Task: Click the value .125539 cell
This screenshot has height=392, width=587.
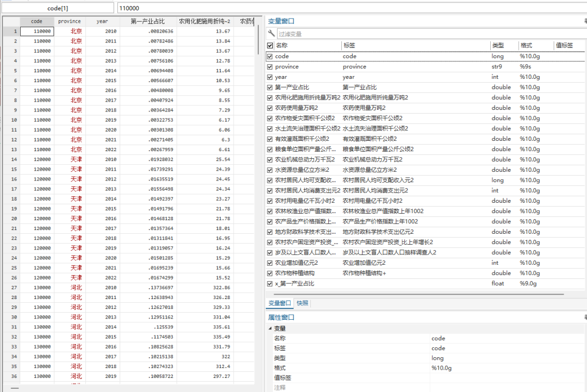Action: (148, 327)
